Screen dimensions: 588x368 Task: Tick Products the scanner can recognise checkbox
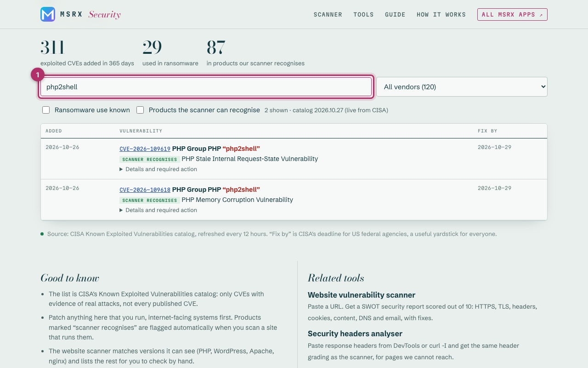point(140,110)
